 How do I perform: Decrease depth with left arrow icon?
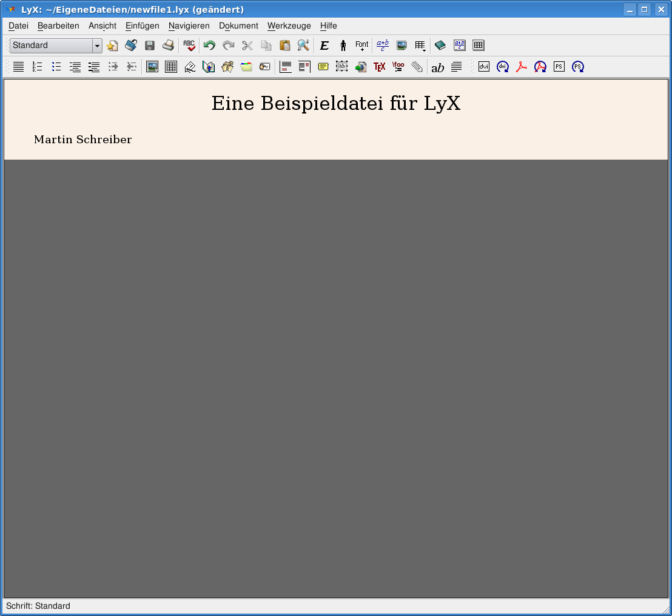pyautogui.click(x=132, y=67)
